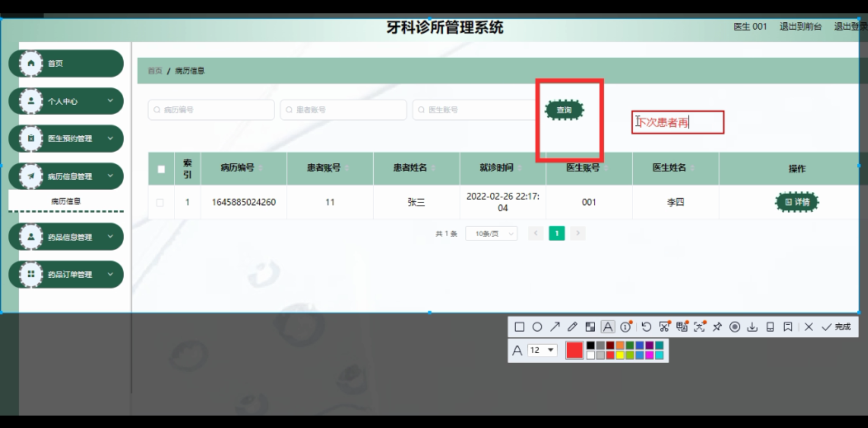Open the 首页 sidebar menu item

tap(66, 63)
